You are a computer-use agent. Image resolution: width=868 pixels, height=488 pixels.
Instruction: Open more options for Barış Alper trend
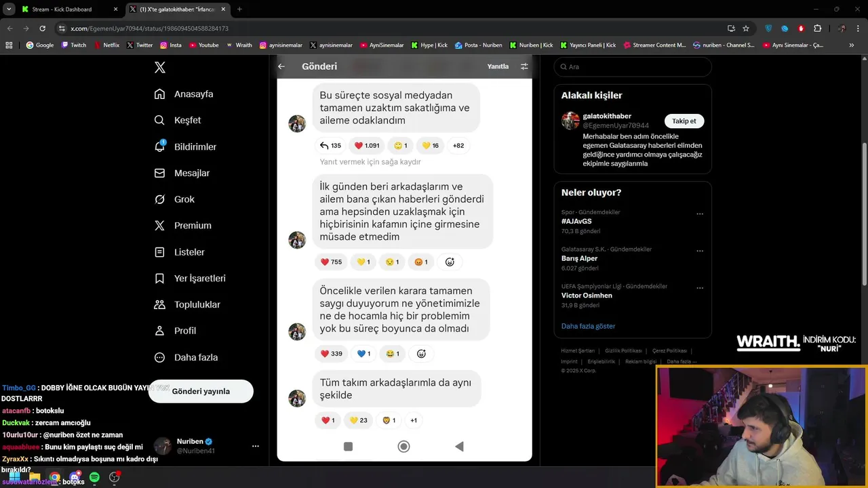700,251
